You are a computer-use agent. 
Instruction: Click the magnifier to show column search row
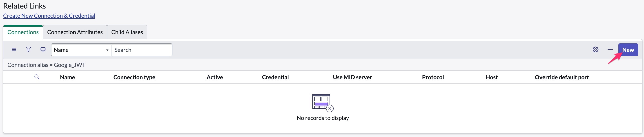37,77
